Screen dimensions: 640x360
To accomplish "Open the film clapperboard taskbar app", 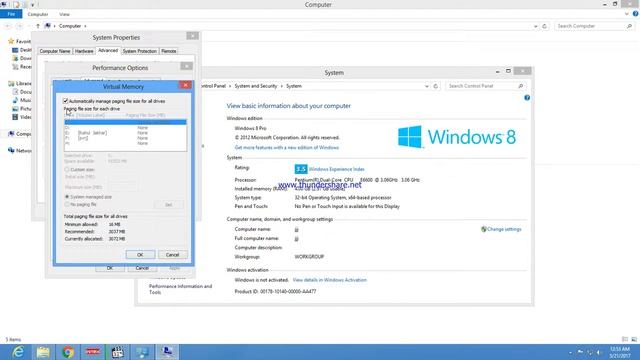I will (x=118, y=352).
